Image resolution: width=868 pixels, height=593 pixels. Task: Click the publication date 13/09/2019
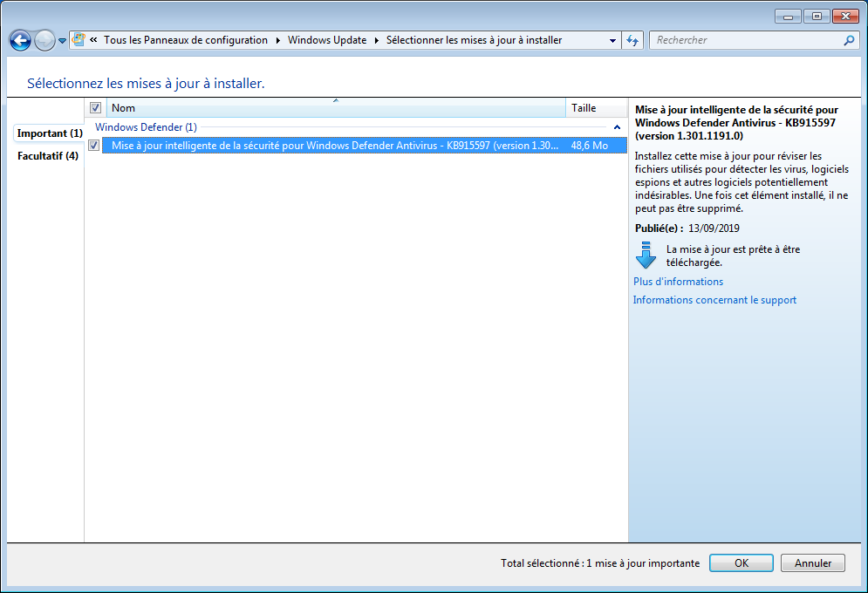[714, 228]
